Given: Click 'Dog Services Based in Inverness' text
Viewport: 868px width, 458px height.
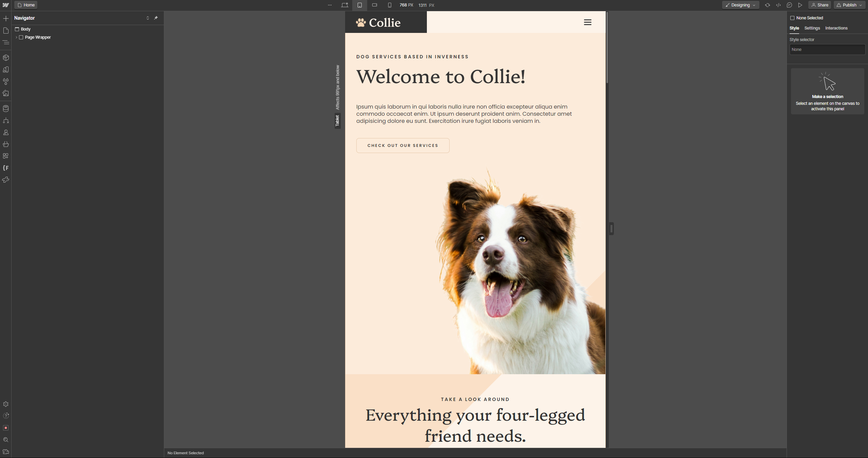Looking at the screenshot, I should [412, 57].
